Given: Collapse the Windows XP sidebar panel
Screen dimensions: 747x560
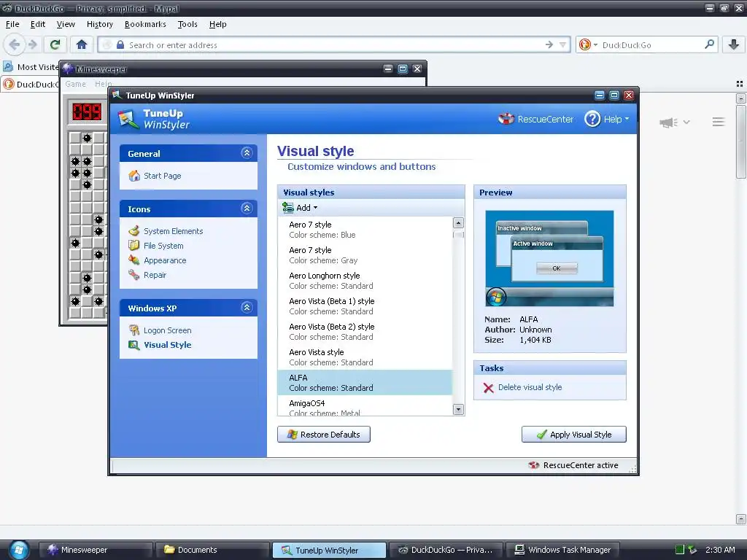Looking at the screenshot, I should click(247, 307).
